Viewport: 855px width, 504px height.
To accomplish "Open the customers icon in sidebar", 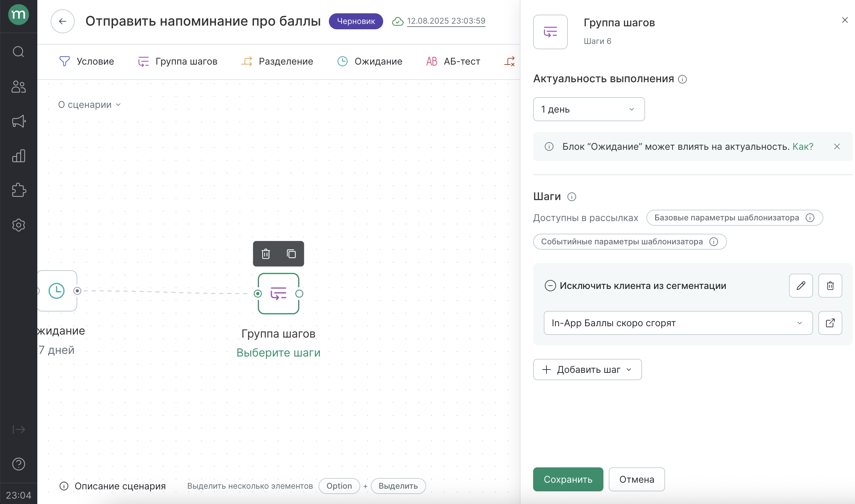I will click(x=18, y=87).
